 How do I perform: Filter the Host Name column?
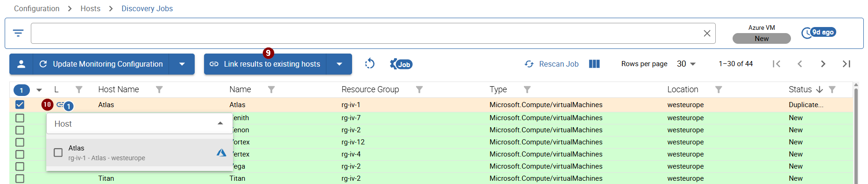[x=159, y=89]
